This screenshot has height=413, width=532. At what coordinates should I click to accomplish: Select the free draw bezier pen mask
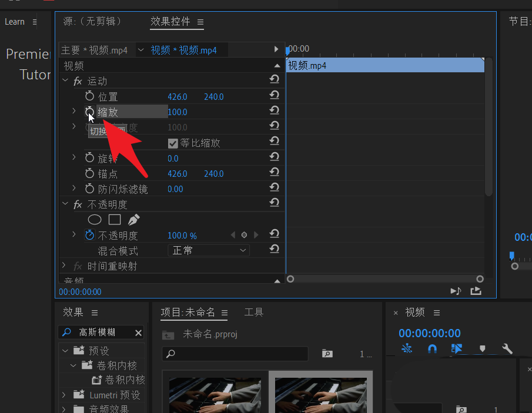(x=133, y=220)
